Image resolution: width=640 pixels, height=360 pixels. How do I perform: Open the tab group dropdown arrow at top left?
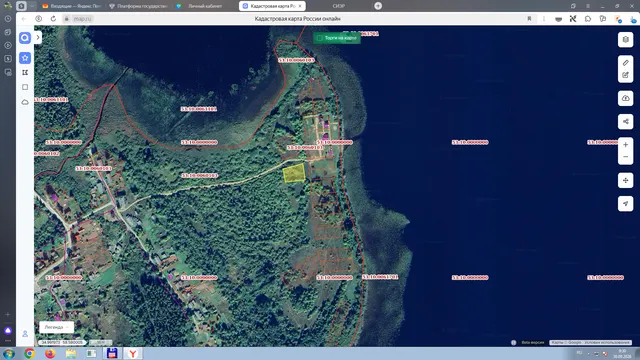click(x=32, y=6)
